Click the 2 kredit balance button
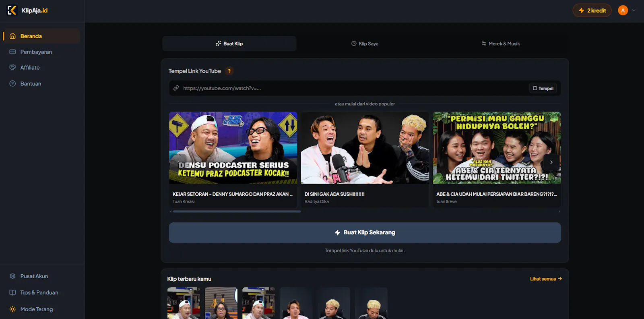The width and height of the screenshot is (644, 319). click(x=592, y=10)
